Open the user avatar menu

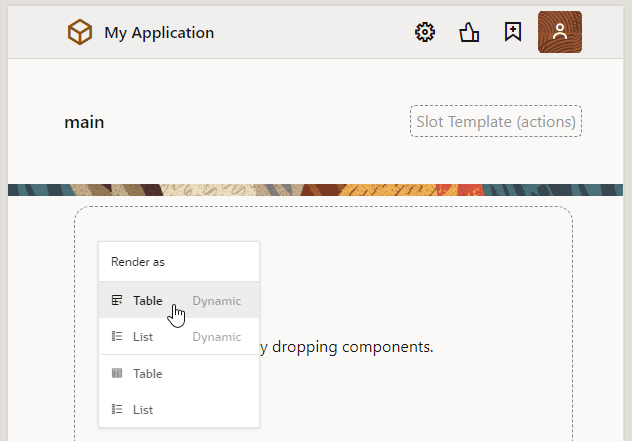point(559,32)
